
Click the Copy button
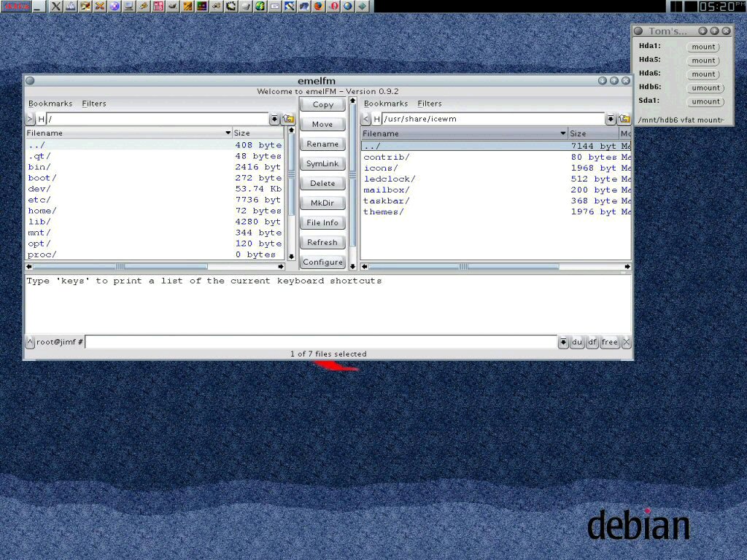[322, 104]
